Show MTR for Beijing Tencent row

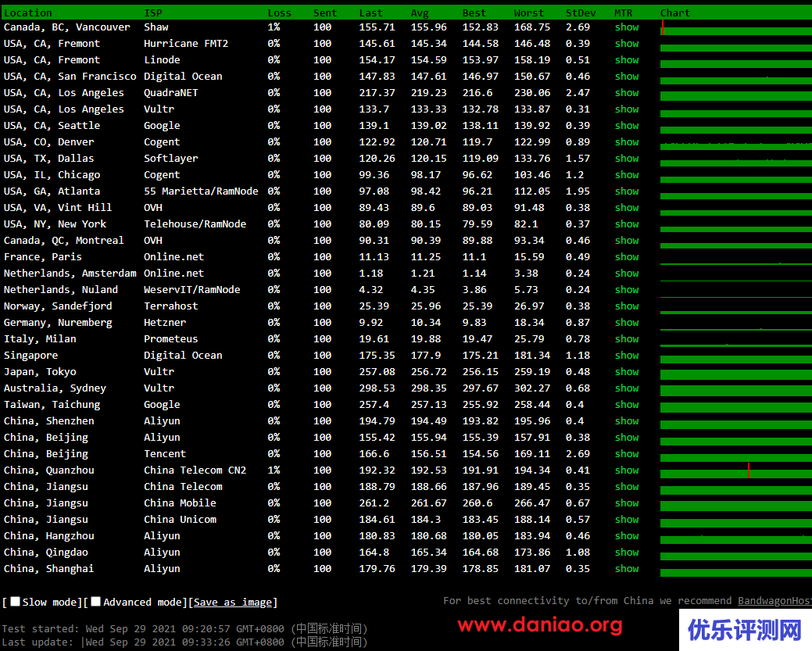(627, 454)
